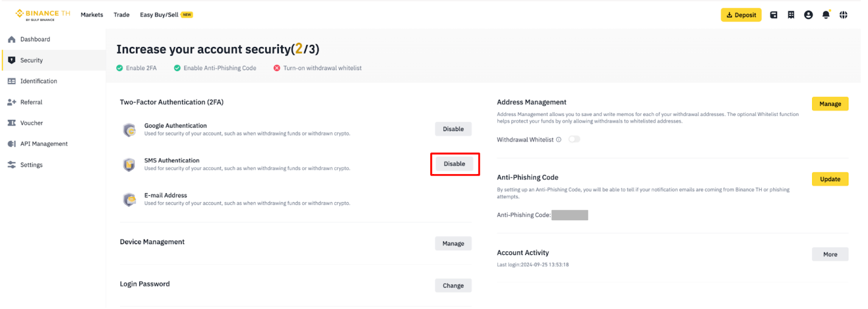Click the Binance TH logo
868x309 pixels.
point(43,15)
